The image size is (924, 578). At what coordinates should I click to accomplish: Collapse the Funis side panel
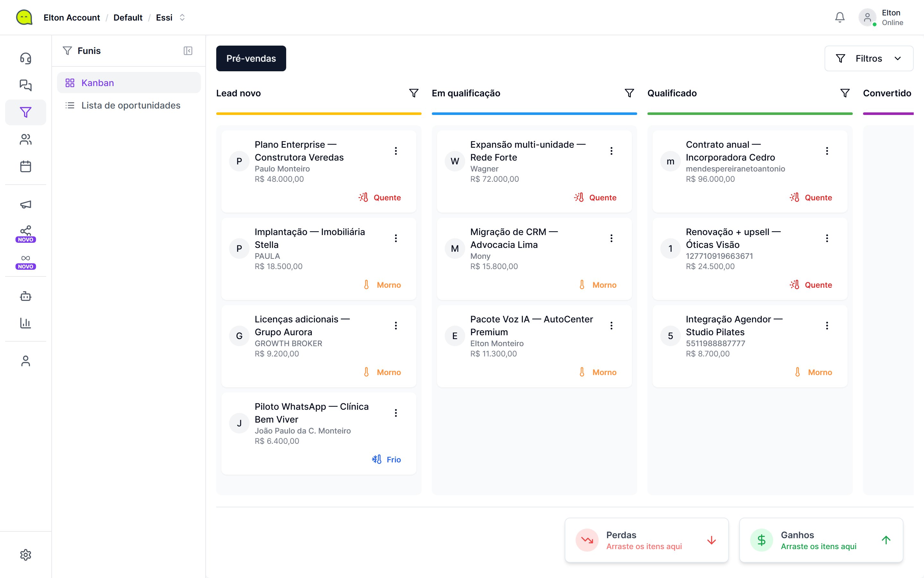[188, 51]
